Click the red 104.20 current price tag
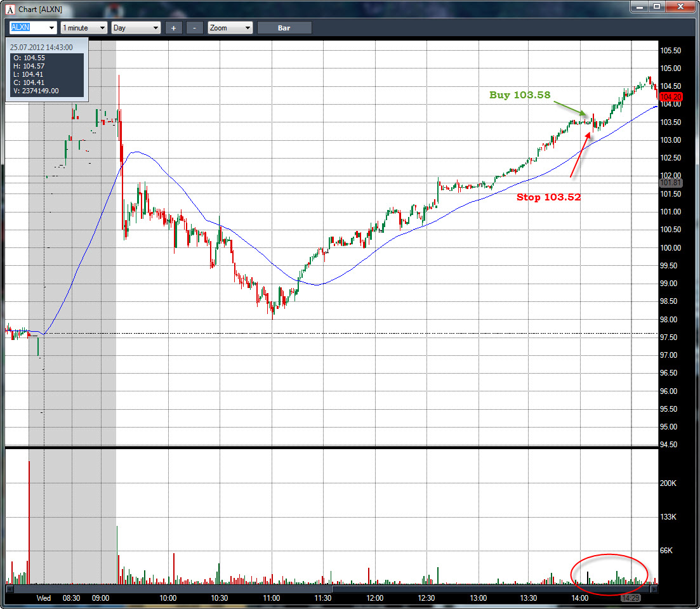 [x=670, y=97]
